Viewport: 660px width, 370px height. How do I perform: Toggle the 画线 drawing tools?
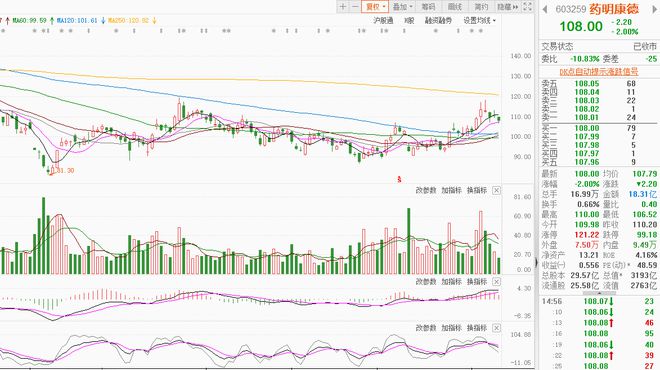(x=455, y=6)
